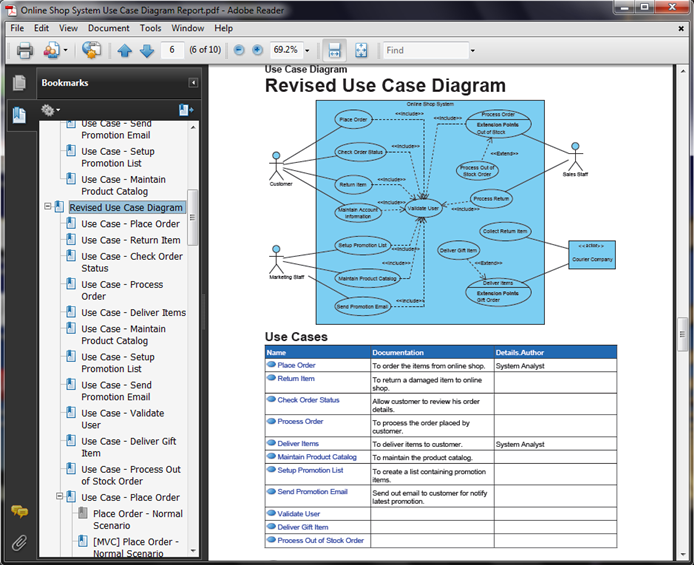The height and width of the screenshot is (565, 694).
Task: Click the Check Order Status link
Action: pyautogui.click(x=308, y=400)
